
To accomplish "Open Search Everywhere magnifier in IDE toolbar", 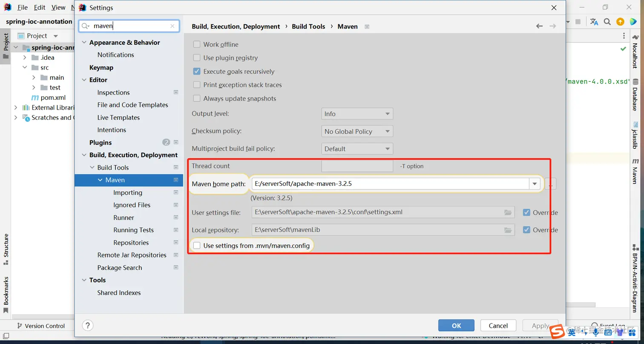I will click(x=607, y=22).
